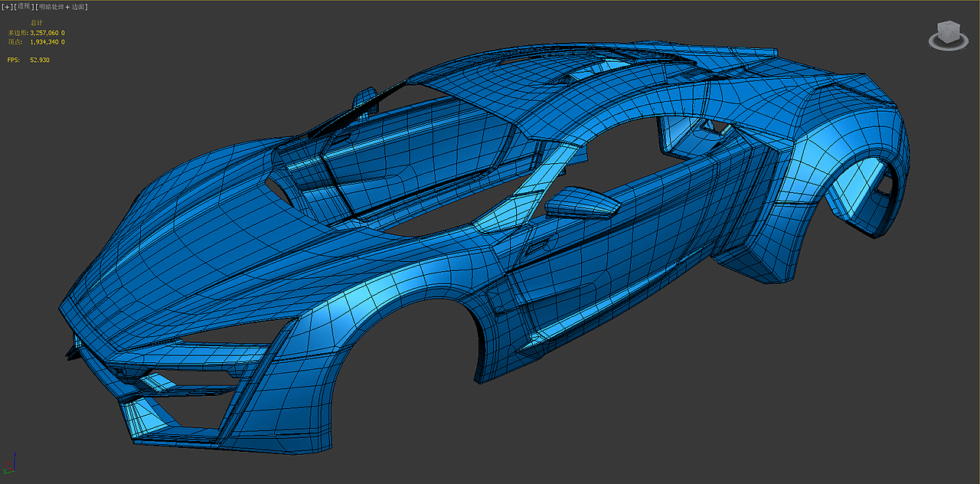Click the 顶点 vertex count statistic

(x=36, y=41)
